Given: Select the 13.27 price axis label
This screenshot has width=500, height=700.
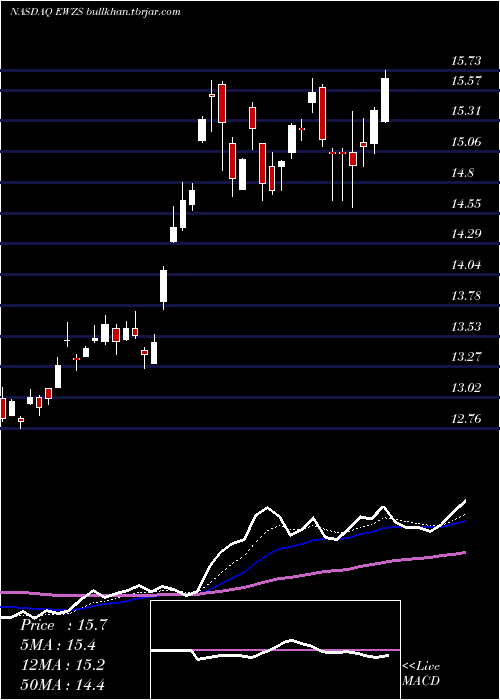Looking at the screenshot, I should coord(466,357).
